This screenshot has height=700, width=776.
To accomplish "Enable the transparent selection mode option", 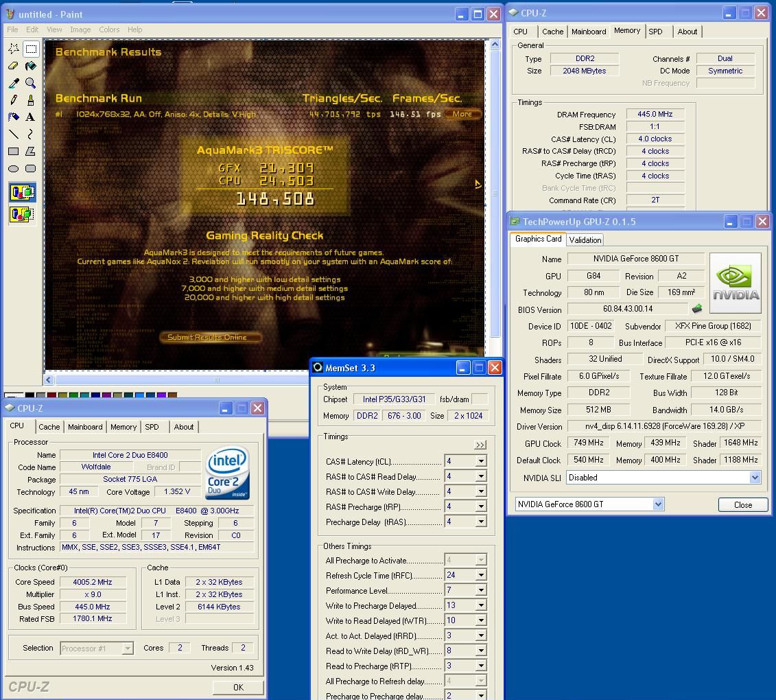I will click(22, 214).
